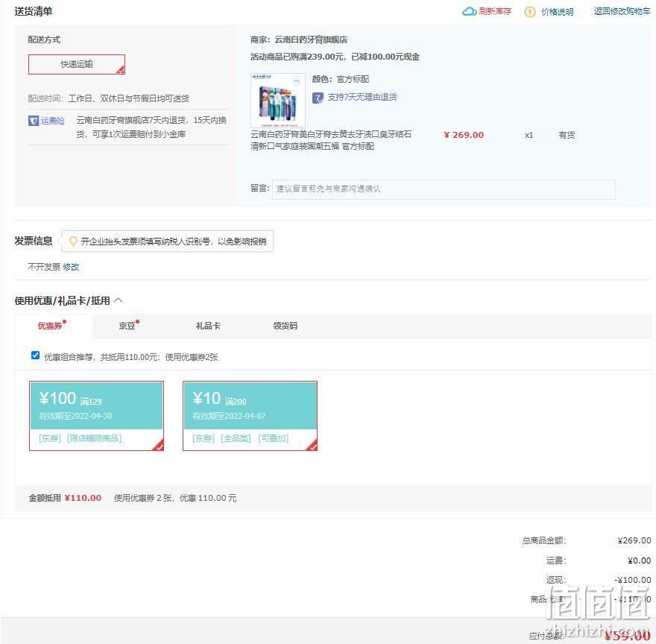Switch to the 领货码 tab

click(285, 326)
